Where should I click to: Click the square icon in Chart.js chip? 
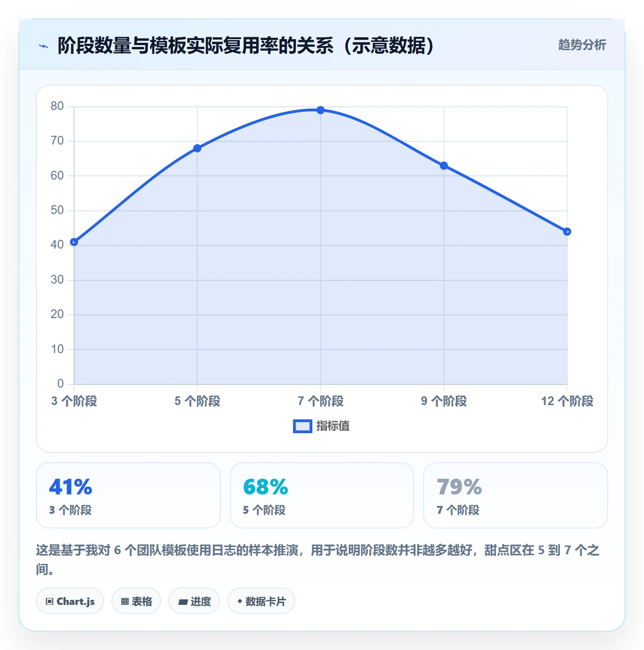[50, 602]
